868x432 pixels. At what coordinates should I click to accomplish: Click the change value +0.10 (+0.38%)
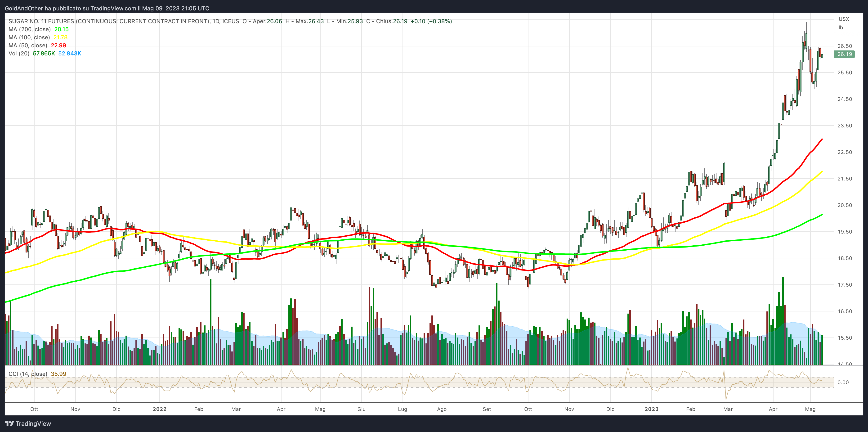(431, 21)
